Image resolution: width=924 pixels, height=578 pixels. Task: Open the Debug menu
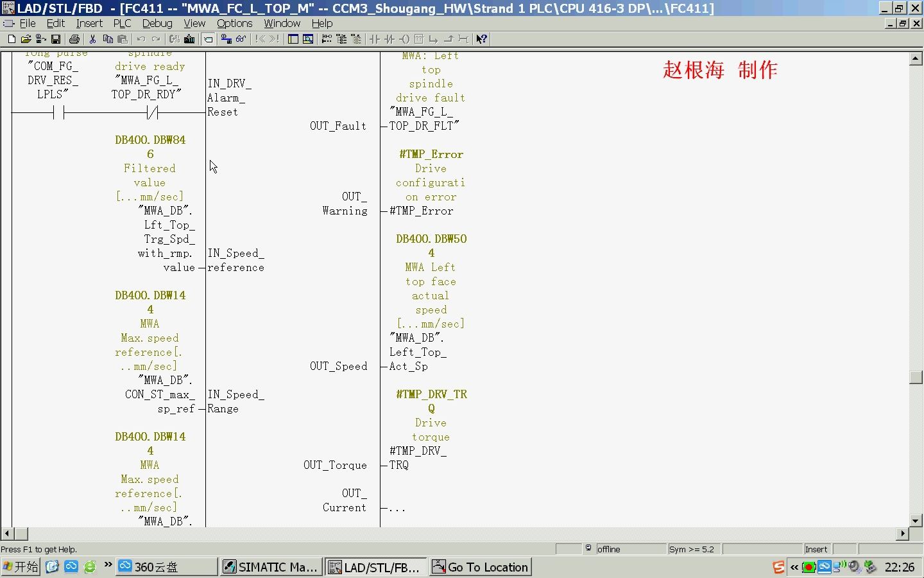[157, 23]
